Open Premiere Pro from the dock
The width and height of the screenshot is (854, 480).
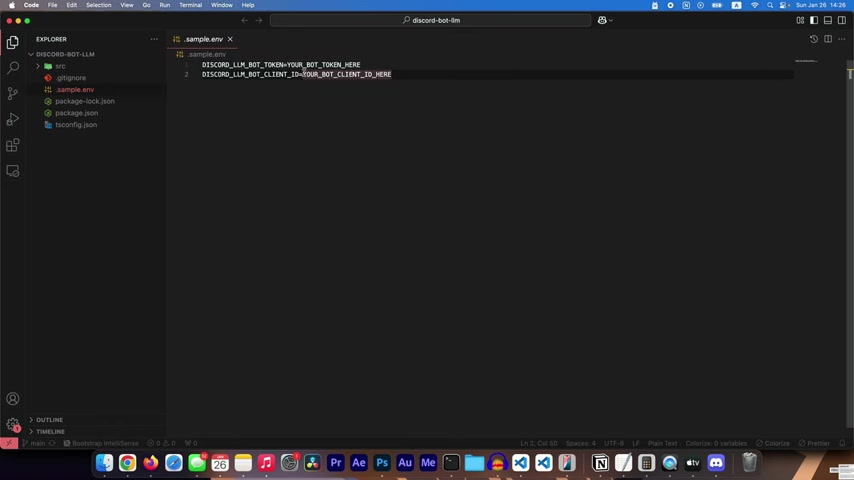pos(336,463)
